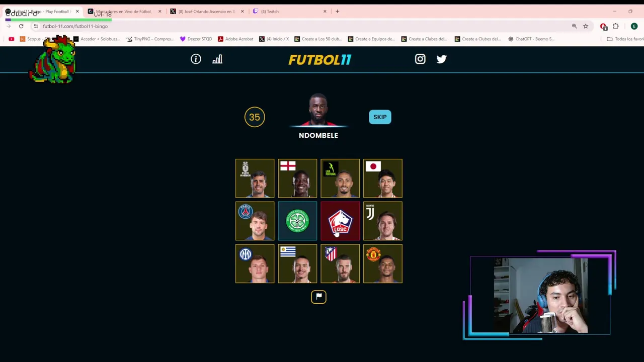Open the info icon in Futbol11 header
This screenshot has height=362, width=644.
[x=196, y=59]
